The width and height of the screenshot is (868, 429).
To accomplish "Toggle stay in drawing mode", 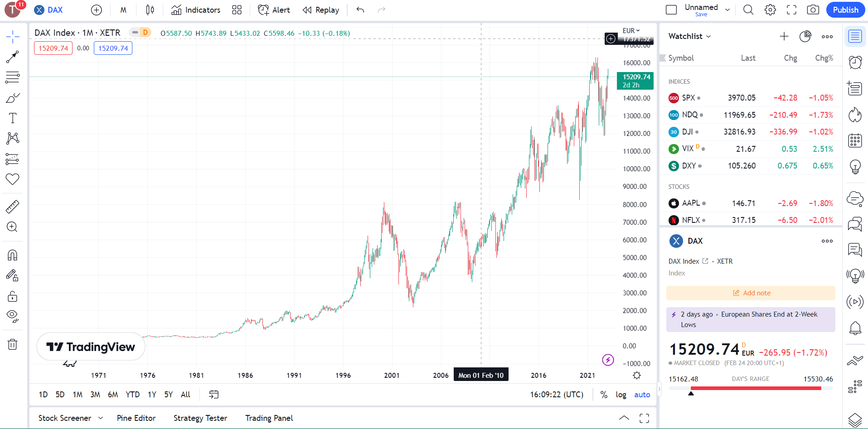I will click(x=13, y=275).
